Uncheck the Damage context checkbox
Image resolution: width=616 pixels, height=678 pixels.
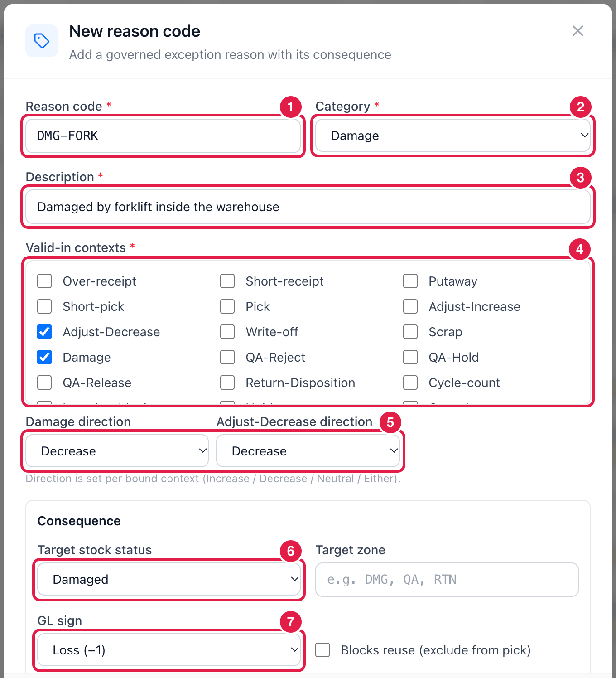pyautogui.click(x=44, y=357)
